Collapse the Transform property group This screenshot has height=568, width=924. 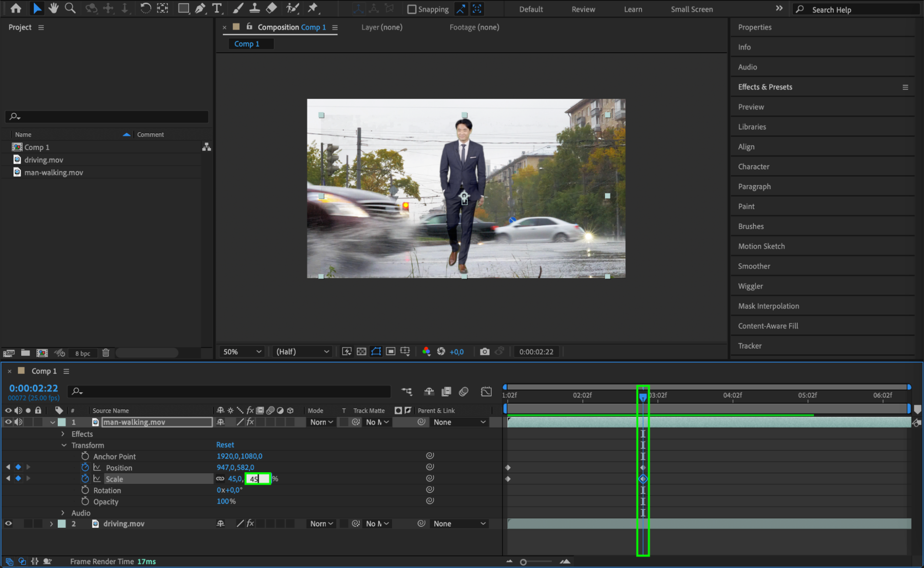[64, 445]
